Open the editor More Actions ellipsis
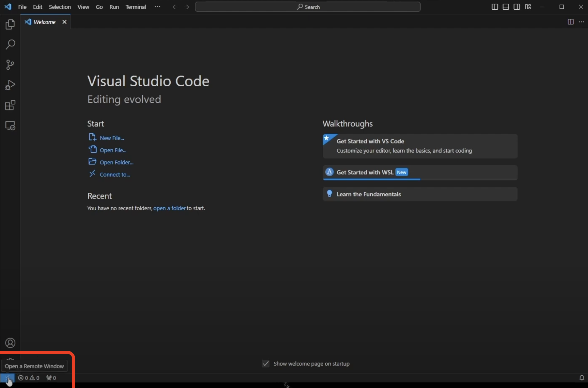Screen dimensions: 588x388 coord(581,22)
